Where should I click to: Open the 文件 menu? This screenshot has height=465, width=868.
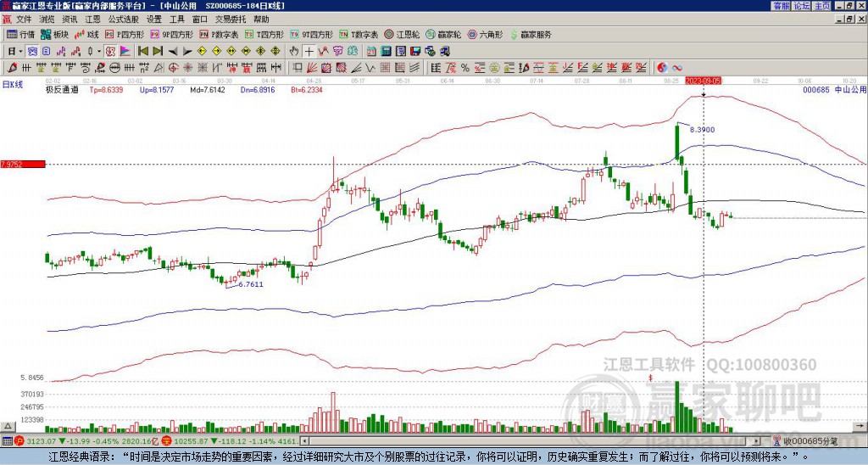point(24,20)
